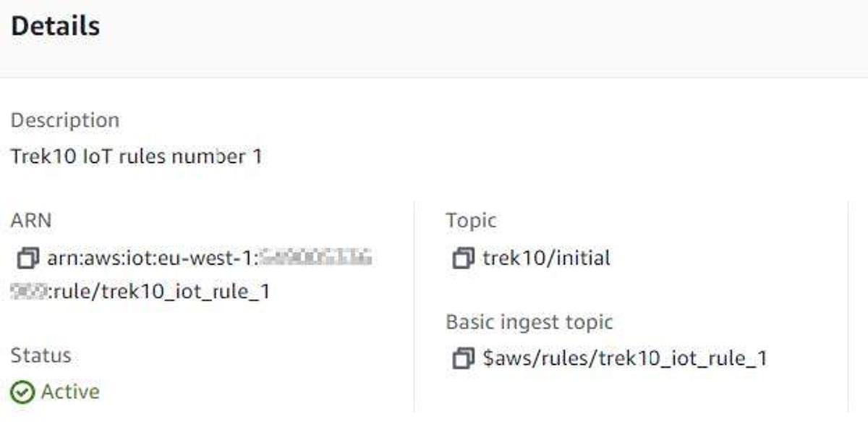Image resolution: width=868 pixels, height=422 pixels.
Task: Click the 'Basic ingest topic' label
Action: [x=529, y=322]
